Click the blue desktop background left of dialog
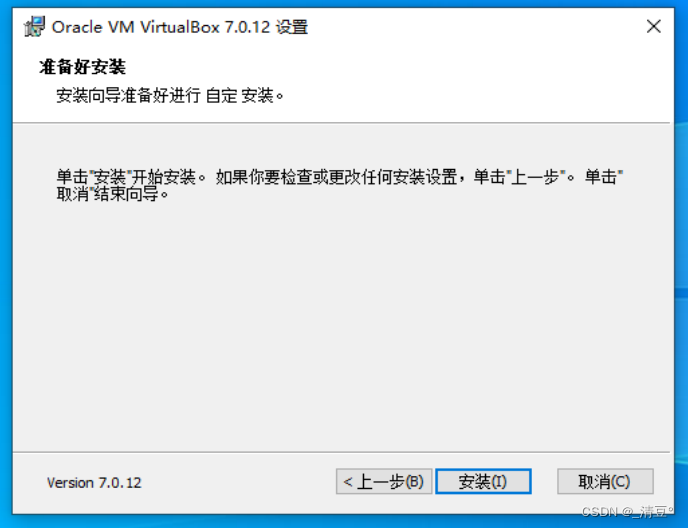The height and width of the screenshot is (528, 688). point(6,263)
